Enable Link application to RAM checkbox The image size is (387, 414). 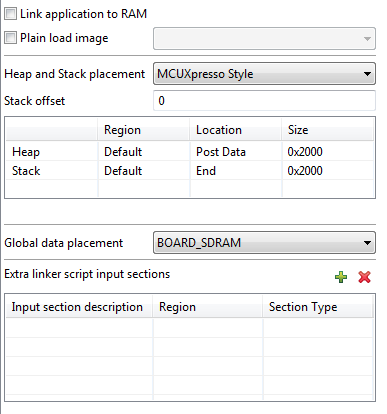point(10,14)
